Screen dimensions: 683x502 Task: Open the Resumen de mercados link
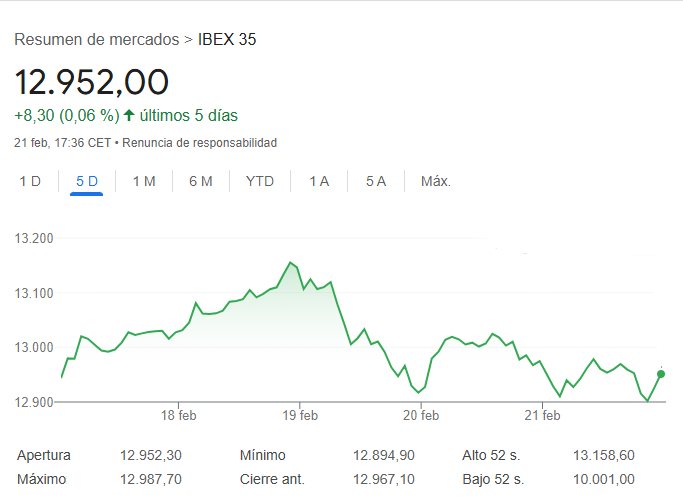click(96, 40)
